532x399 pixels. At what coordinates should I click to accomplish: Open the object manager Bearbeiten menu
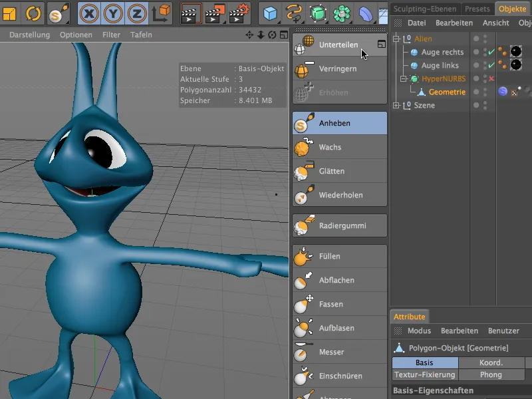pyautogui.click(x=454, y=23)
